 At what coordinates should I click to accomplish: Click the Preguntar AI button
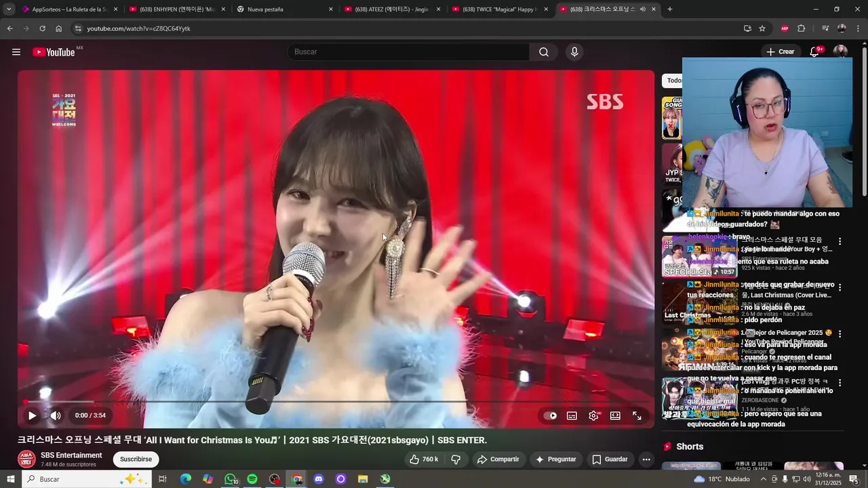pos(556,459)
